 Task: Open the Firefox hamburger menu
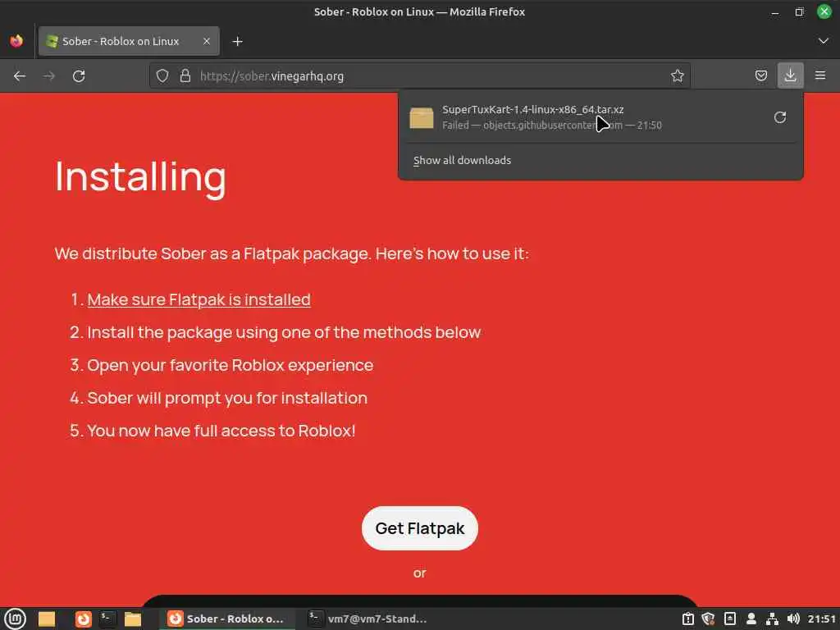click(820, 75)
